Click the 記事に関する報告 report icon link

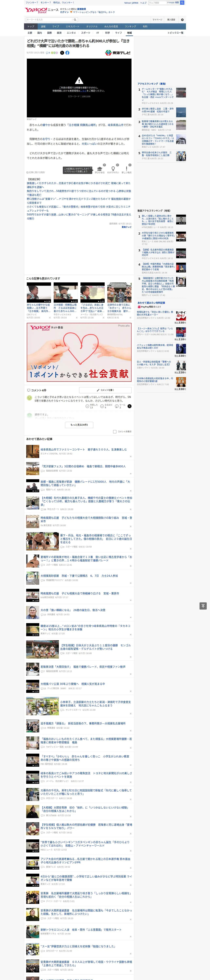35,172
